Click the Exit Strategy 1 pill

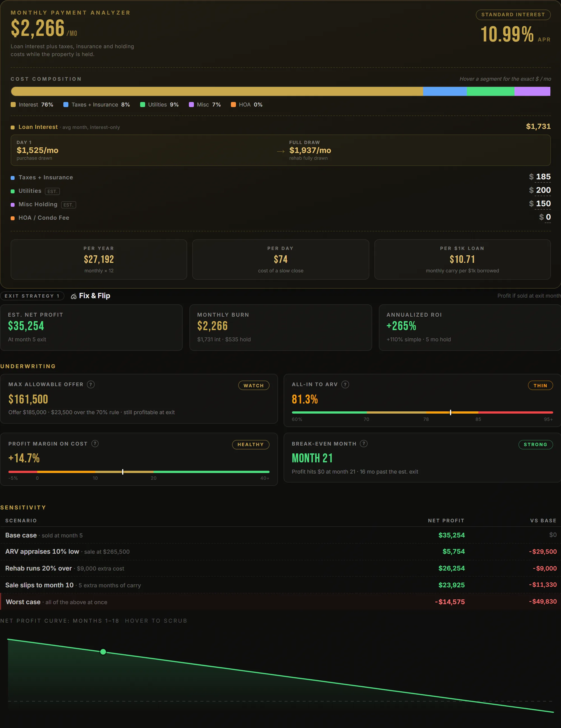pyautogui.click(x=32, y=296)
